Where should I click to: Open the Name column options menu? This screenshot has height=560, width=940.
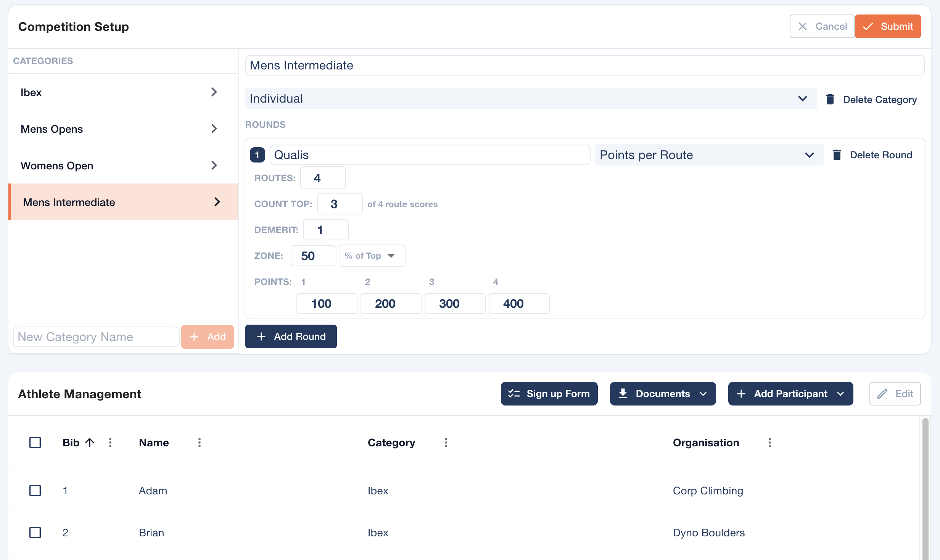click(200, 443)
